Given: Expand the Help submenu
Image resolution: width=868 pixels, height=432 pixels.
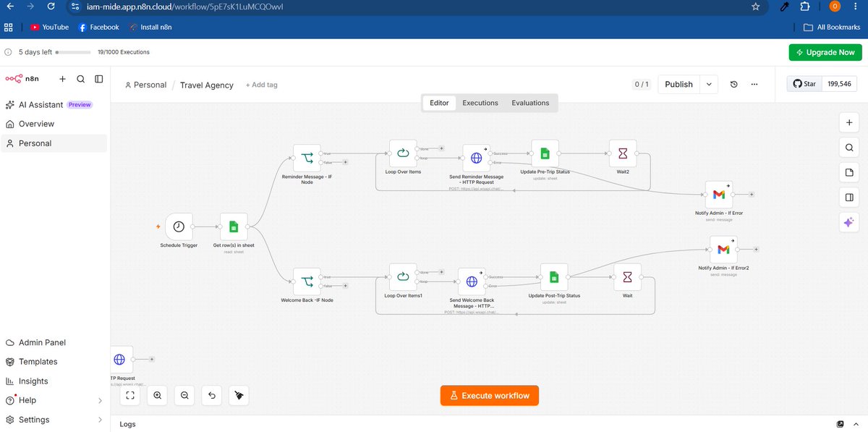Looking at the screenshot, I should [100, 400].
